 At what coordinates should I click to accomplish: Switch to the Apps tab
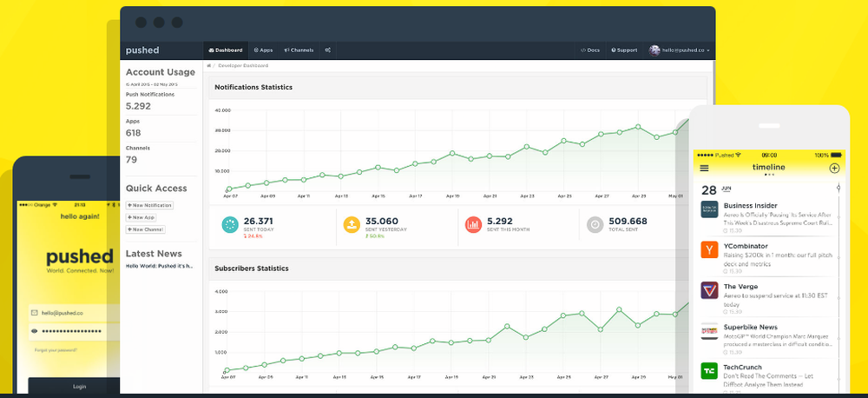pyautogui.click(x=264, y=50)
